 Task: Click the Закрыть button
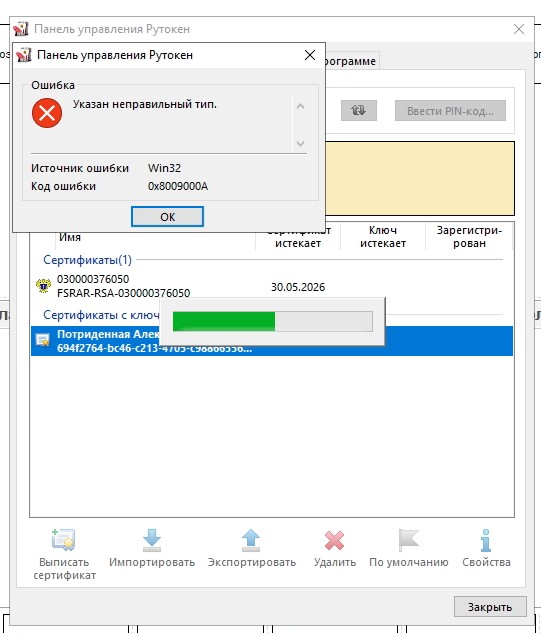[x=490, y=607]
